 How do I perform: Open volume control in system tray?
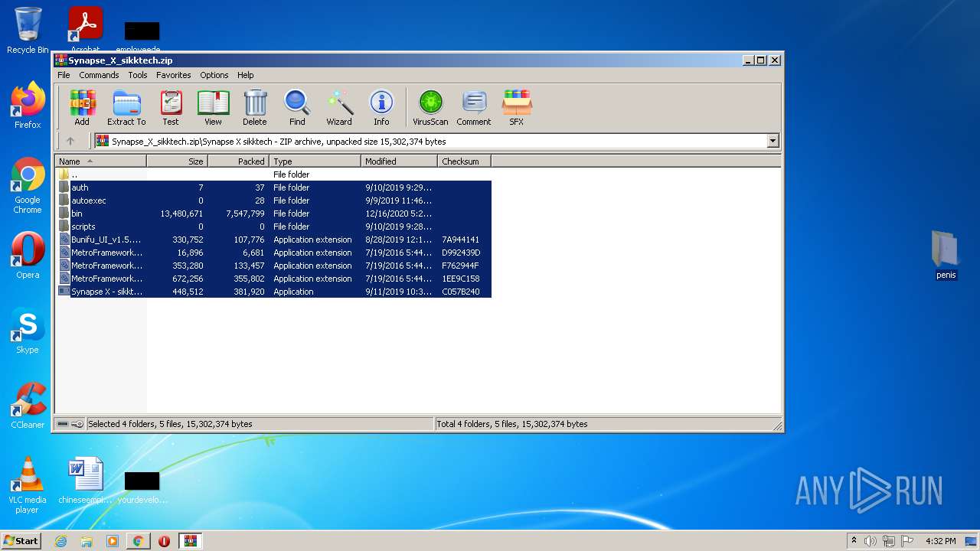click(871, 541)
